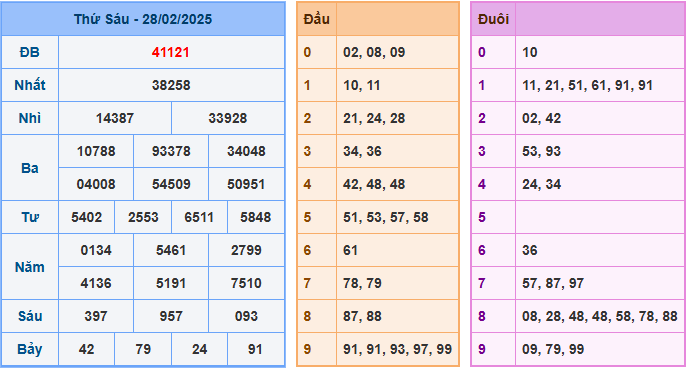688x369 pixels.
Task: Select Đầu values 21, 24, 28
Action: pyautogui.click(x=374, y=118)
